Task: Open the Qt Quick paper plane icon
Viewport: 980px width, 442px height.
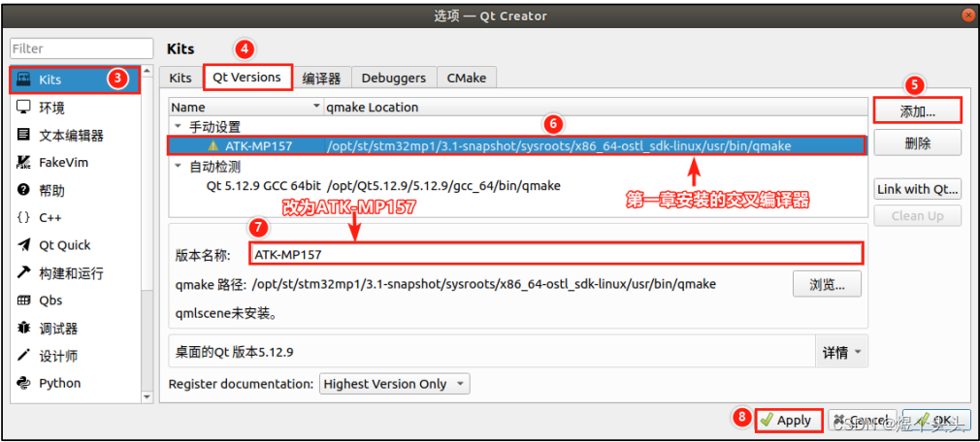Action: coord(23,244)
